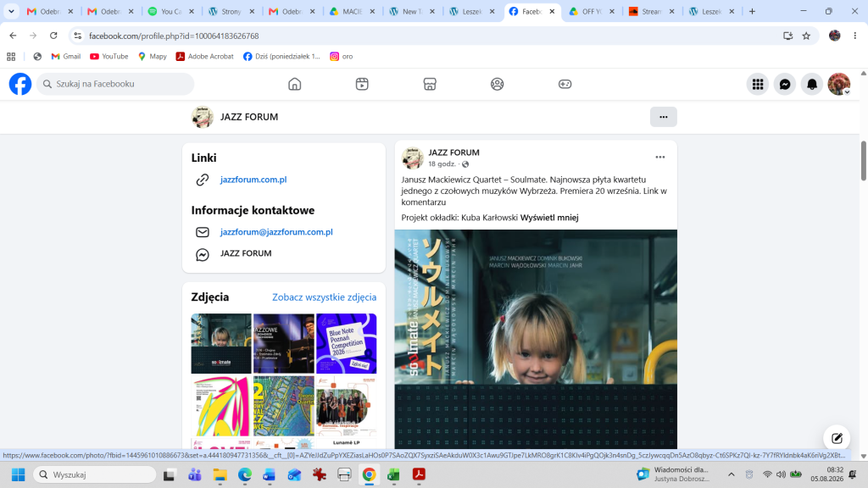Focus the Szukaj na Facebooku search field
The width and height of the screenshot is (868, 488).
pyautogui.click(x=115, y=84)
